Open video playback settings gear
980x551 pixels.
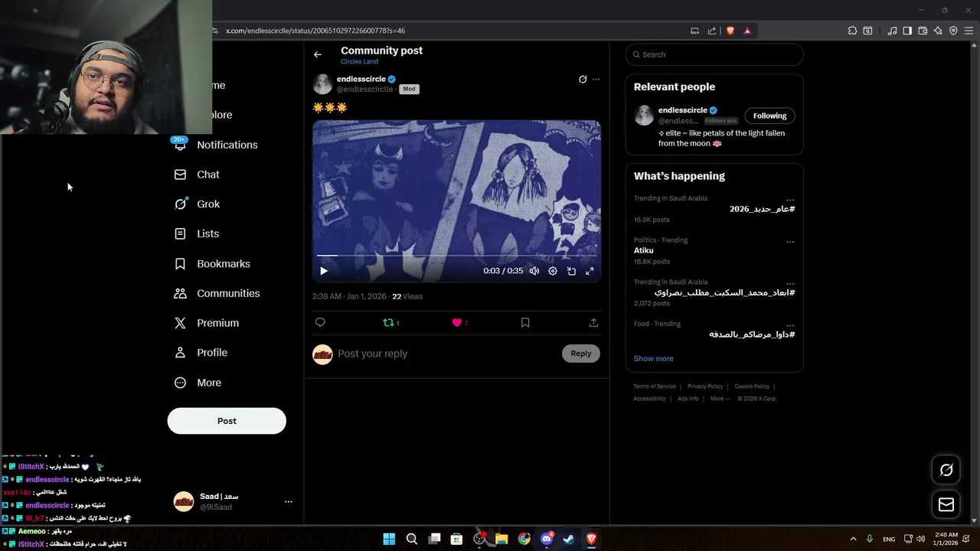click(553, 271)
